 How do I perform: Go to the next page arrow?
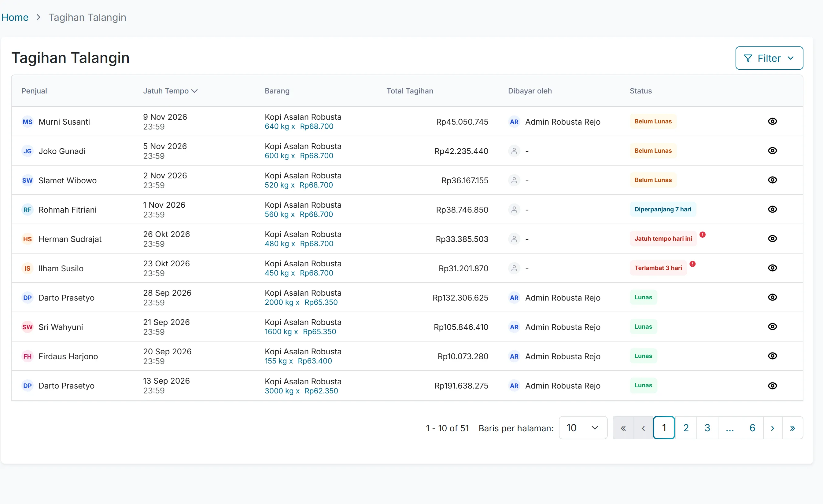click(772, 428)
